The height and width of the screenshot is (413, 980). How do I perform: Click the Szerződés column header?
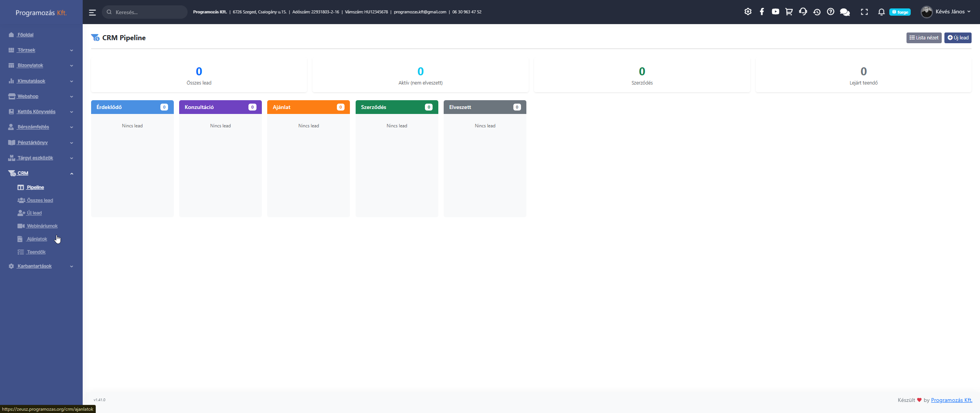point(397,107)
